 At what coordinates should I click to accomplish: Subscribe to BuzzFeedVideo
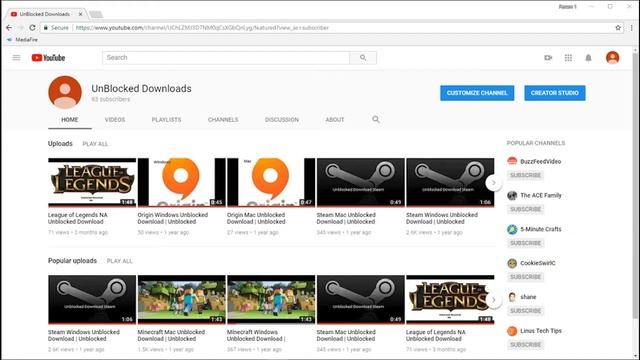[525, 175]
